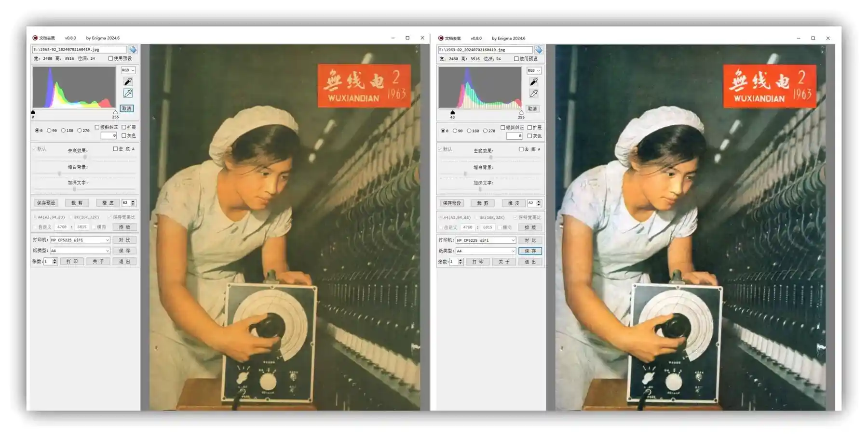Pick the black eyedropper in right window

(x=534, y=82)
